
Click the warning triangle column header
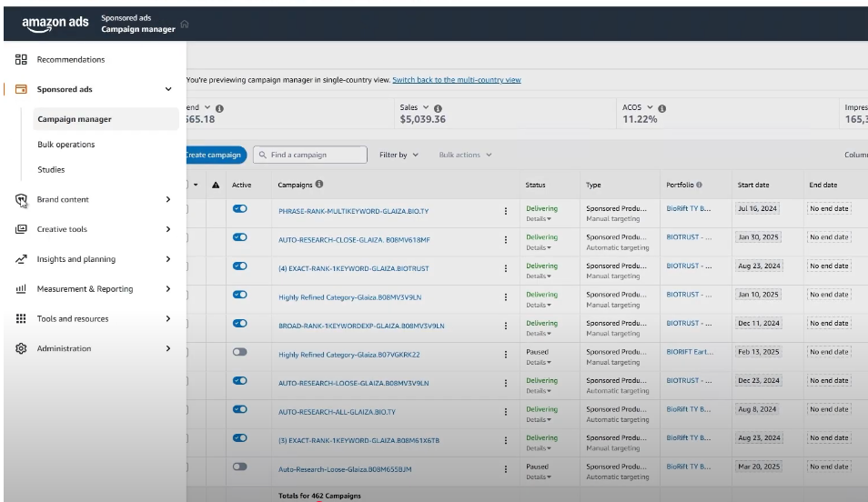coord(216,185)
